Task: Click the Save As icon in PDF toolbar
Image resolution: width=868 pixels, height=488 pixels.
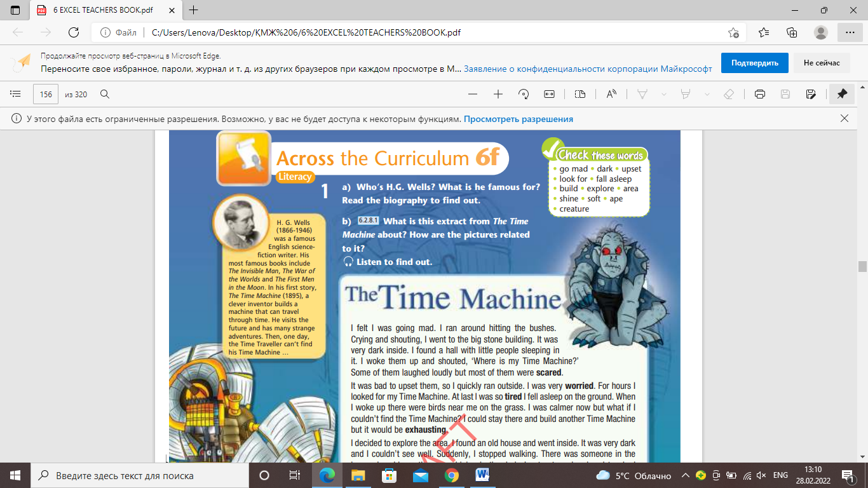Action: [x=811, y=94]
